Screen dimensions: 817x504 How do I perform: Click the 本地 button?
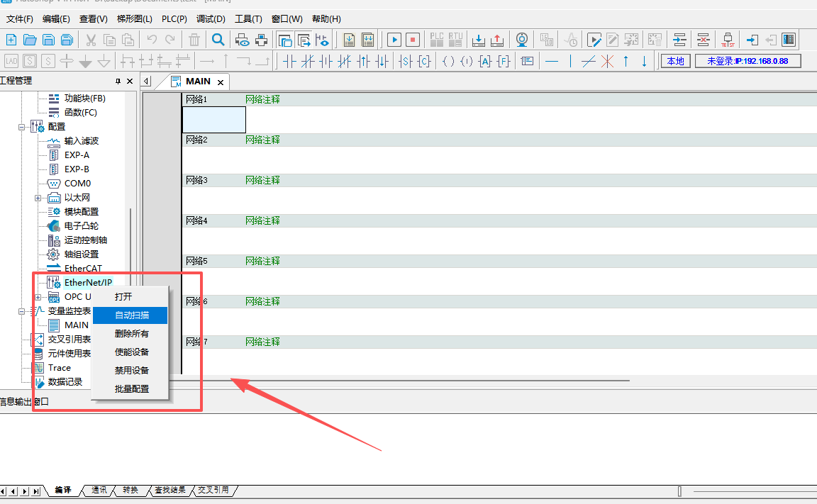pyautogui.click(x=676, y=62)
